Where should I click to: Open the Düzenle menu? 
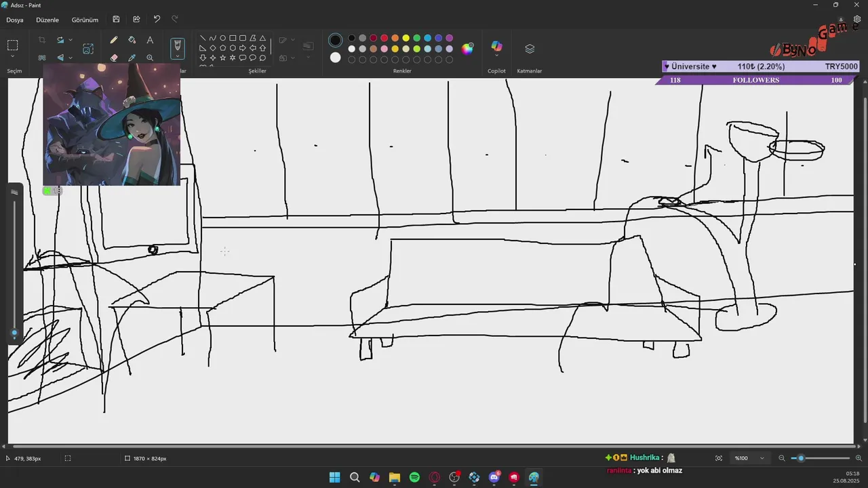[x=47, y=20]
